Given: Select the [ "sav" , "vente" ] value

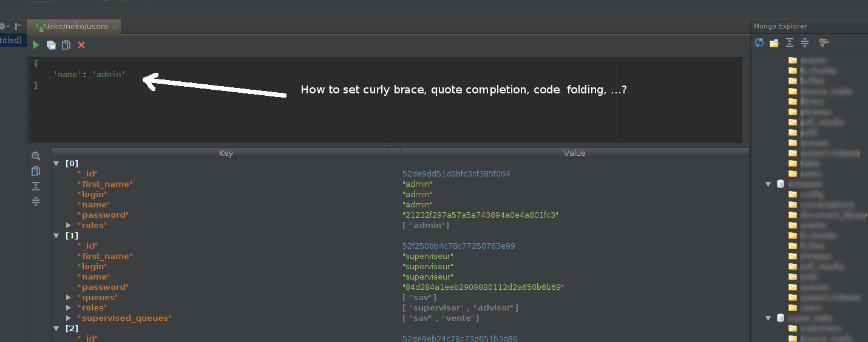Looking at the screenshot, I should point(441,318).
